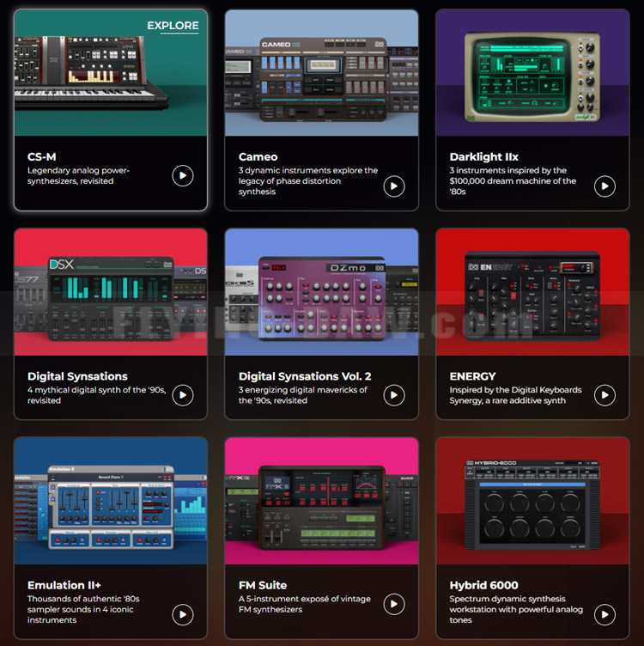
Task: Click '3 dynamic instruments explore the legacy' description
Action: pyautogui.click(x=308, y=181)
